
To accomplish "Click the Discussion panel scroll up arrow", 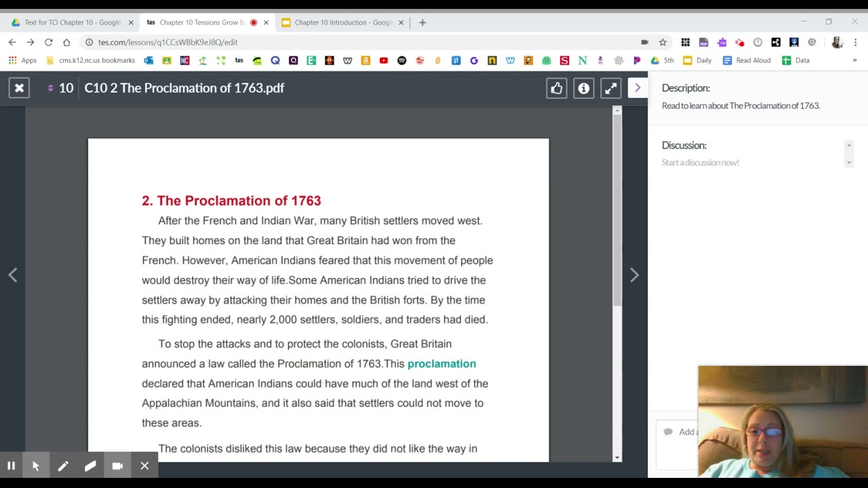I will 849,145.
